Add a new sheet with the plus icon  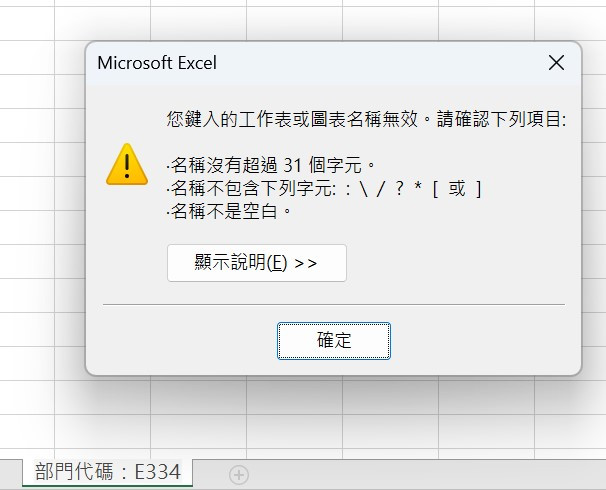coord(239,475)
